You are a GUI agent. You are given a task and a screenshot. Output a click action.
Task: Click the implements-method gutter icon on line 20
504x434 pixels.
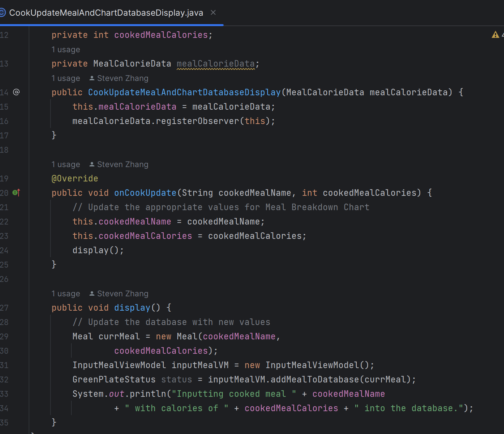pos(16,193)
